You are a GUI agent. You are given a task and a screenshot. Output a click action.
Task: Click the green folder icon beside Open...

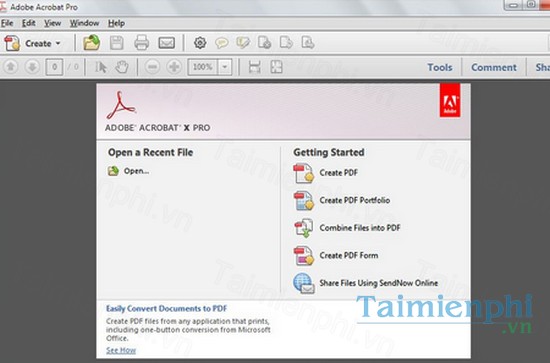coord(113,171)
